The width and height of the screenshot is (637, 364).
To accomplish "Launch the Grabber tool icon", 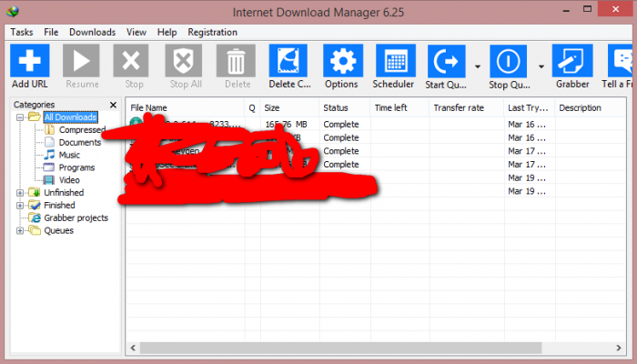I will (x=572, y=61).
